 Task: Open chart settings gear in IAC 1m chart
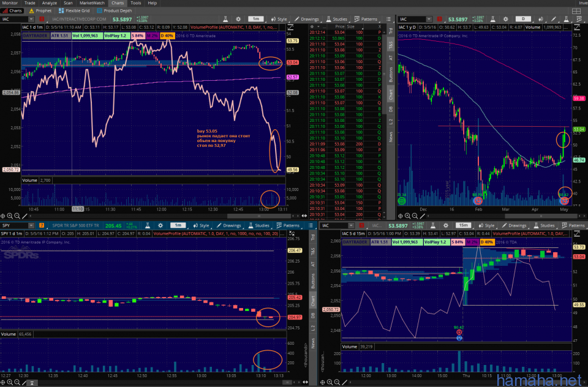point(238,19)
